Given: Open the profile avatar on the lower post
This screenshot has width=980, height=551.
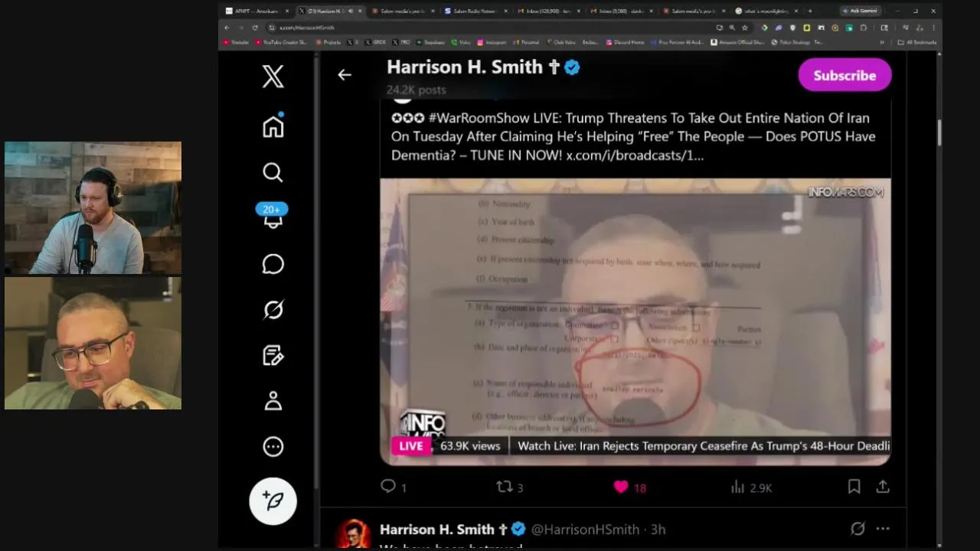Looking at the screenshot, I should pyautogui.click(x=353, y=533).
